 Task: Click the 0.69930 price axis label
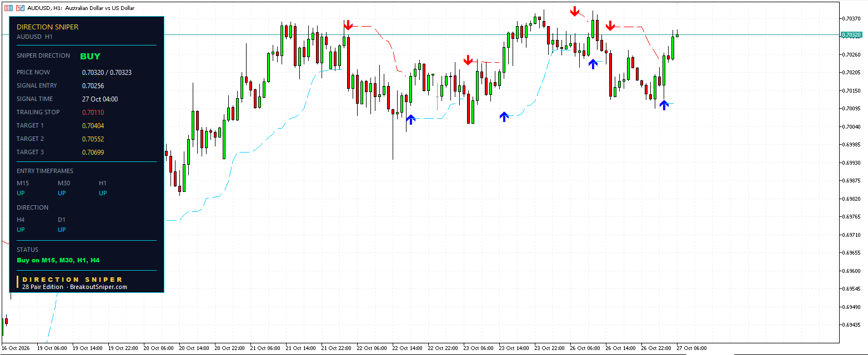[851, 163]
